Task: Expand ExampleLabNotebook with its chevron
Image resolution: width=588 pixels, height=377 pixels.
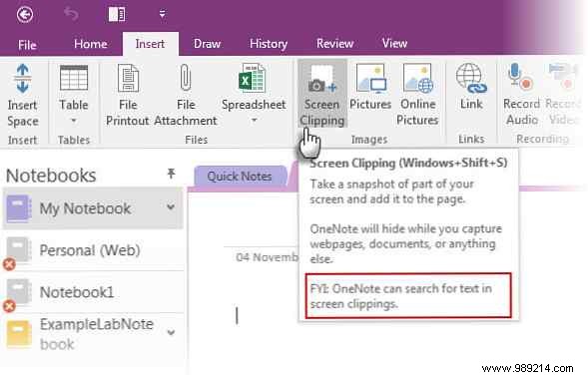Action: point(171,332)
